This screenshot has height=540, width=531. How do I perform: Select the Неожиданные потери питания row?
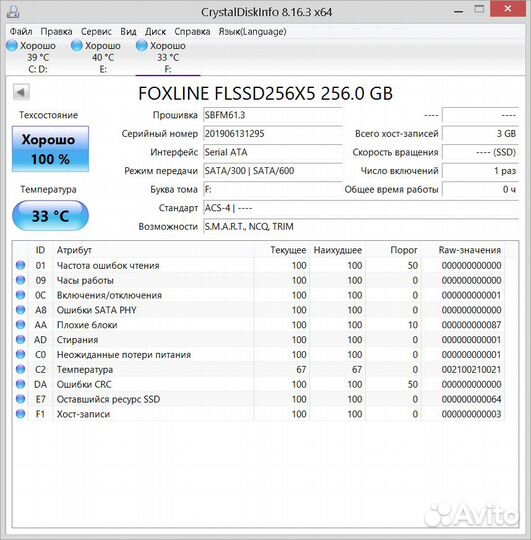click(x=260, y=354)
